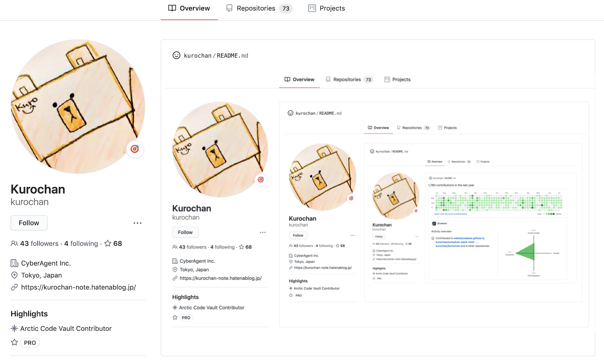
Task: Click the PRO badge in the left sidebar Highlights
Action: 30,343
